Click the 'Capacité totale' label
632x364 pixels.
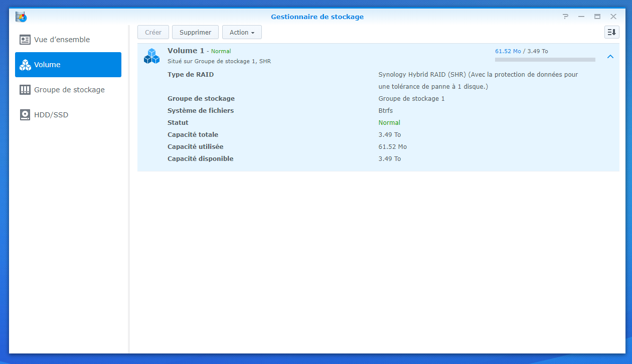(193, 135)
